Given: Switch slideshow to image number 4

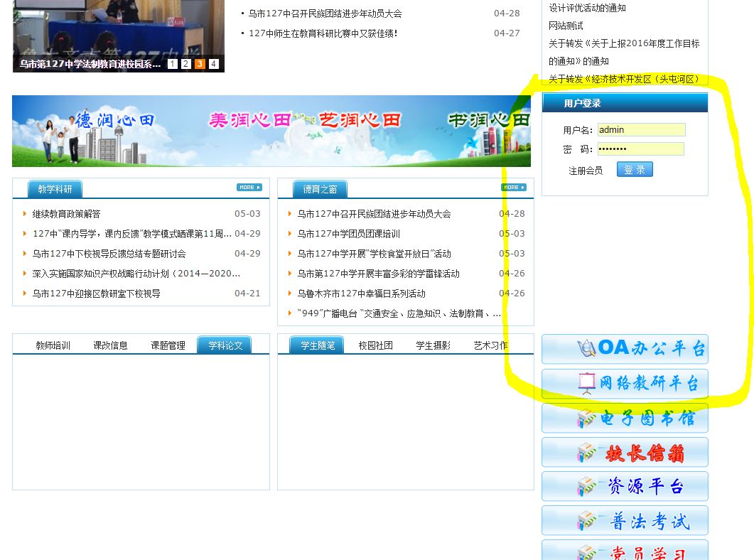Looking at the screenshot, I should [213, 64].
